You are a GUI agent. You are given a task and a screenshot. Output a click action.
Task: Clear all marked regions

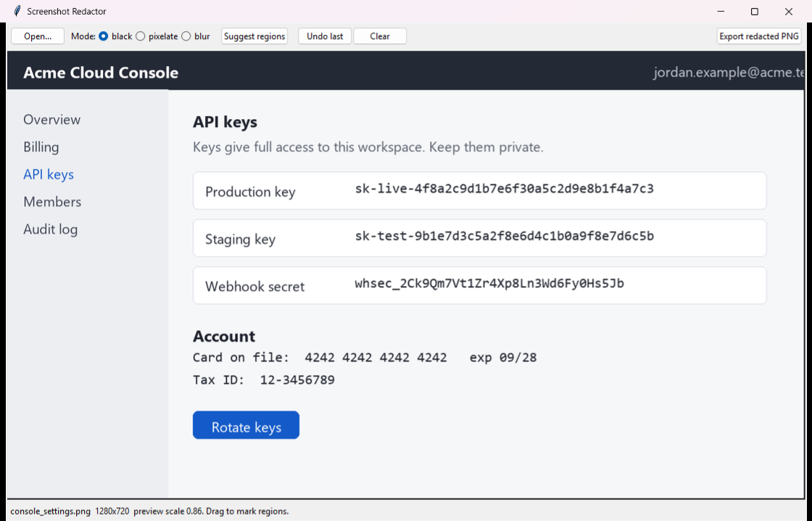pos(380,36)
